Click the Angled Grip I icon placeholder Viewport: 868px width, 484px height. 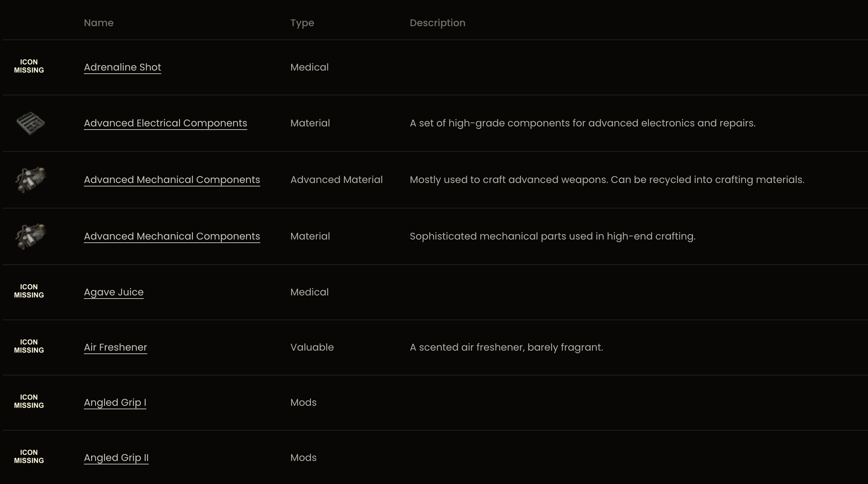(29, 401)
